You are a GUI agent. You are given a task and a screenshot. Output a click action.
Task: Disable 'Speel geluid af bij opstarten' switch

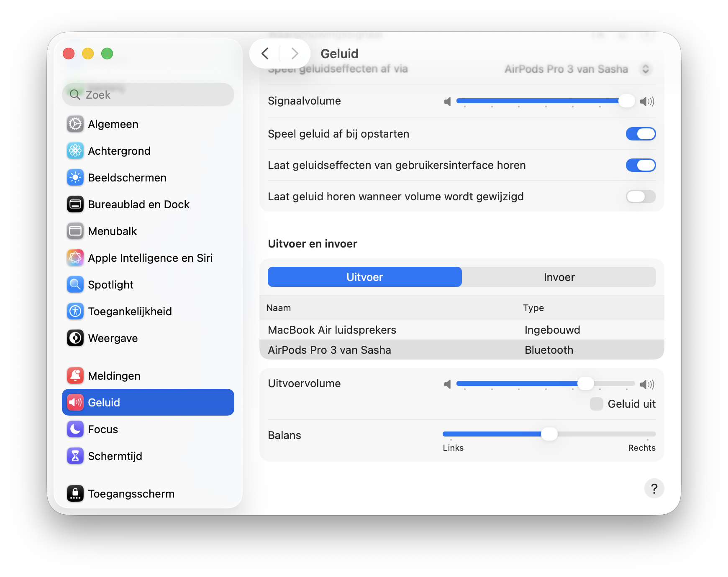click(x=640, y=134)
